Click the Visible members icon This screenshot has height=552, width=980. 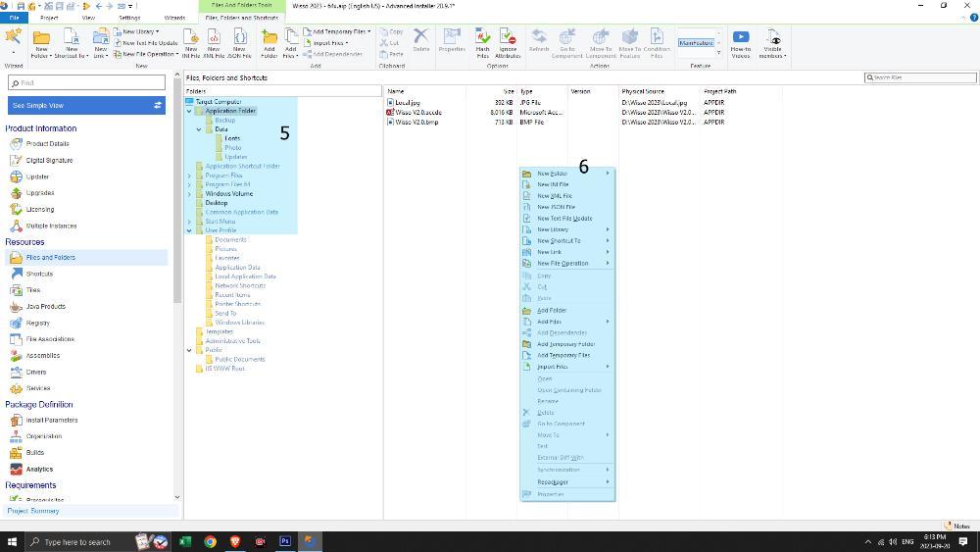point(772,42)
